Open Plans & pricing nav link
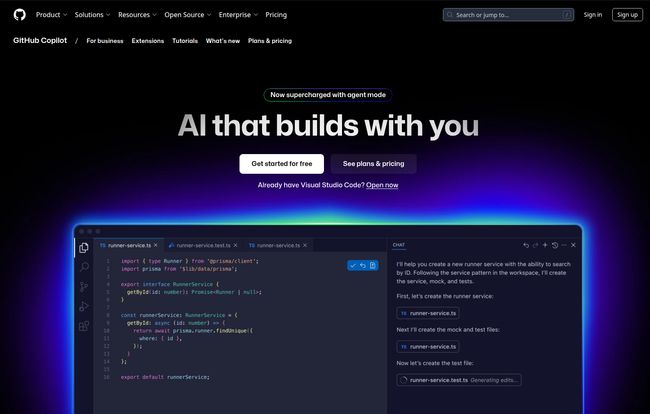Screen dimensions: 650x414 [x=270, y=41]
